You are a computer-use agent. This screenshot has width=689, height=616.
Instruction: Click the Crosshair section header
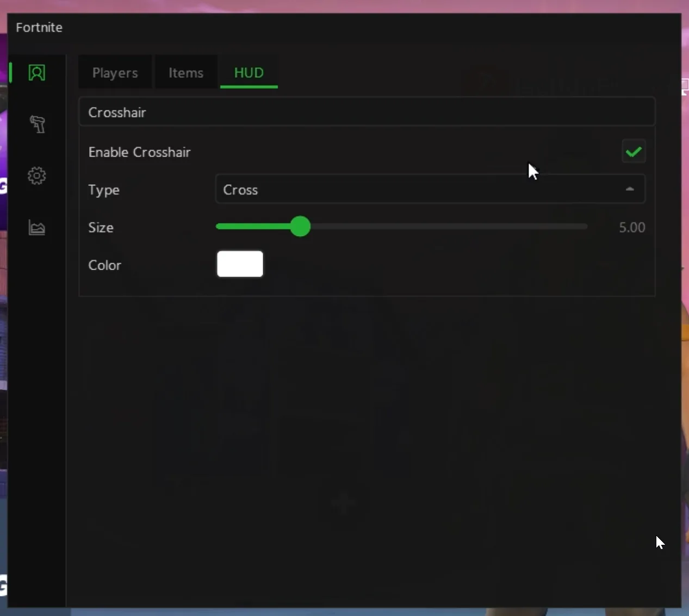pos(367,112)
